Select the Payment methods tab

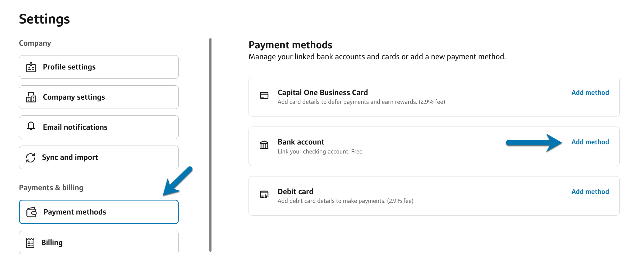tap(99, 212)
